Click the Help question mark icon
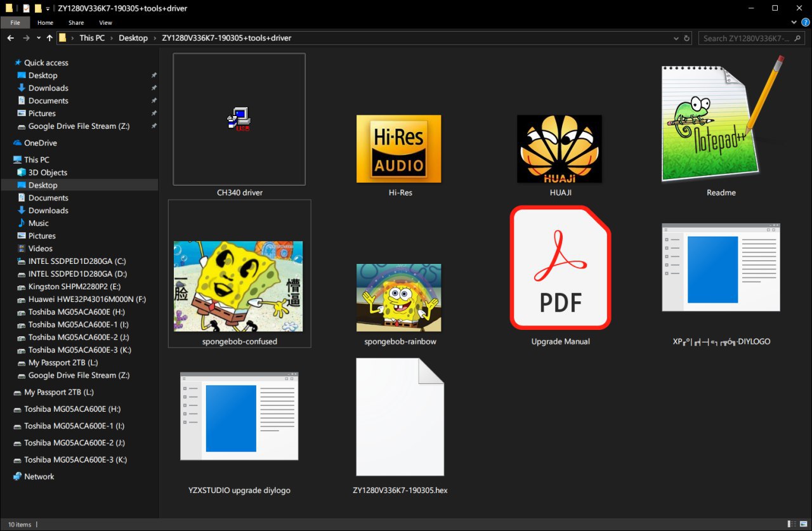 click(x=805, y=22)
